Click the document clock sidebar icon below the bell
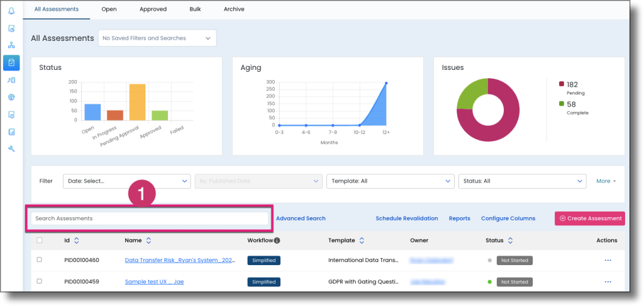Screen dimensions: 644x306 11,29
